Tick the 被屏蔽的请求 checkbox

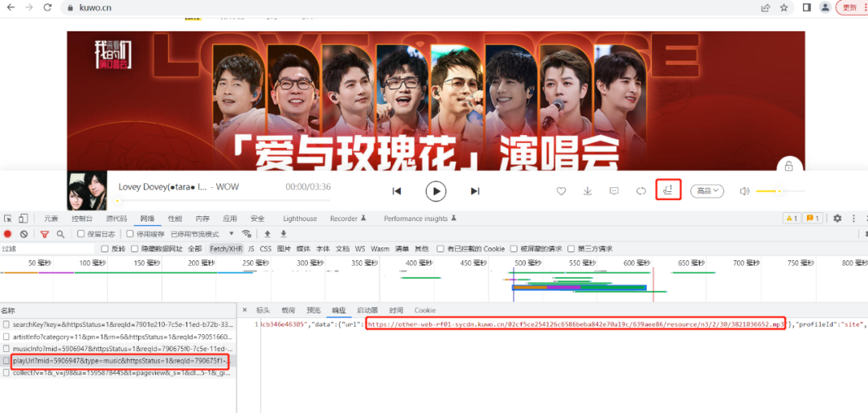click(514, 248)
